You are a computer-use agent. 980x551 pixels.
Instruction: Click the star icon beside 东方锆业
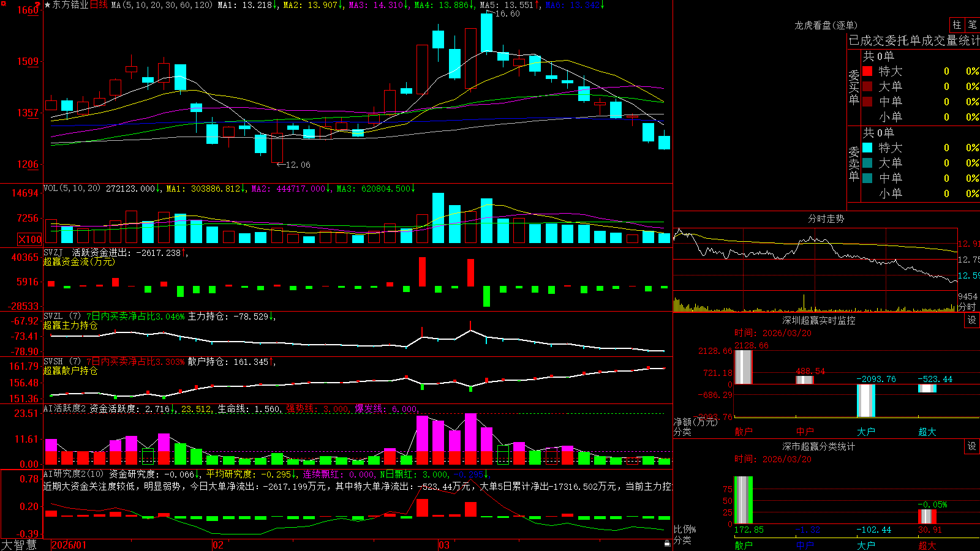(x=48, y=5)
